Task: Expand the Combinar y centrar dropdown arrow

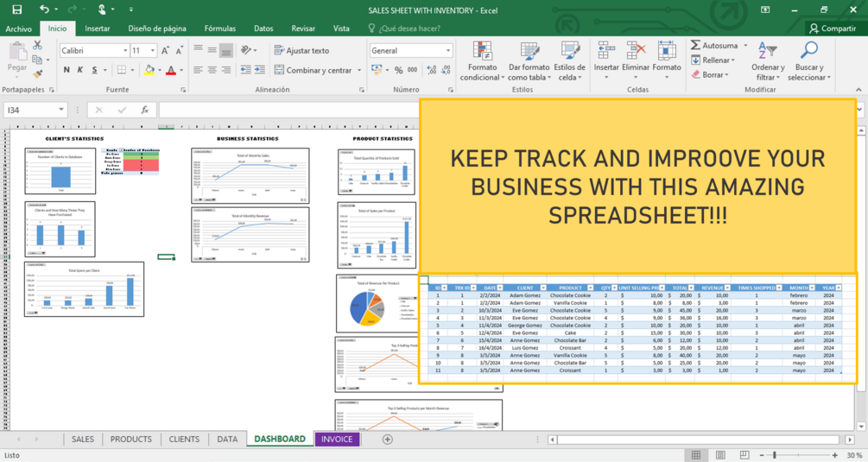Action: point(359,70)
